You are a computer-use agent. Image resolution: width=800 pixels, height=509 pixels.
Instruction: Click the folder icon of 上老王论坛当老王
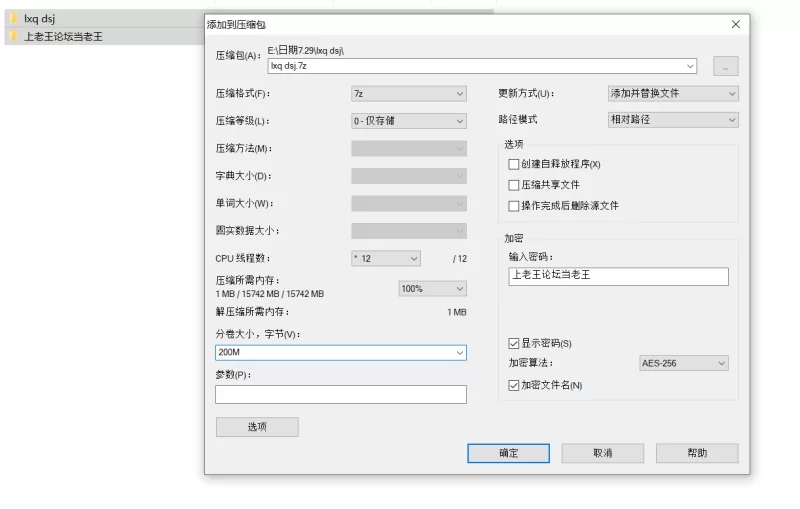[x=14, y=36]
